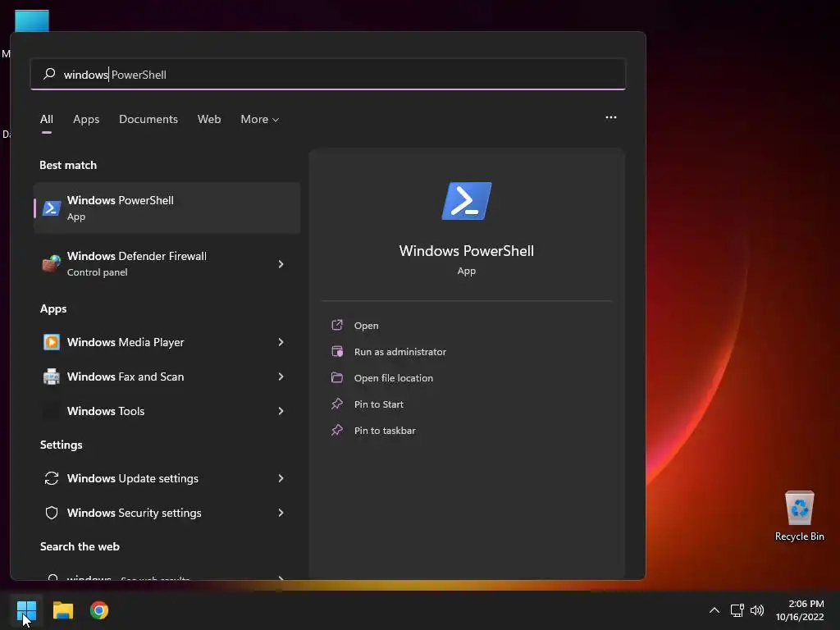
Task: Expand Windows Defender Firewall details arrow
Action: point(281,263)
